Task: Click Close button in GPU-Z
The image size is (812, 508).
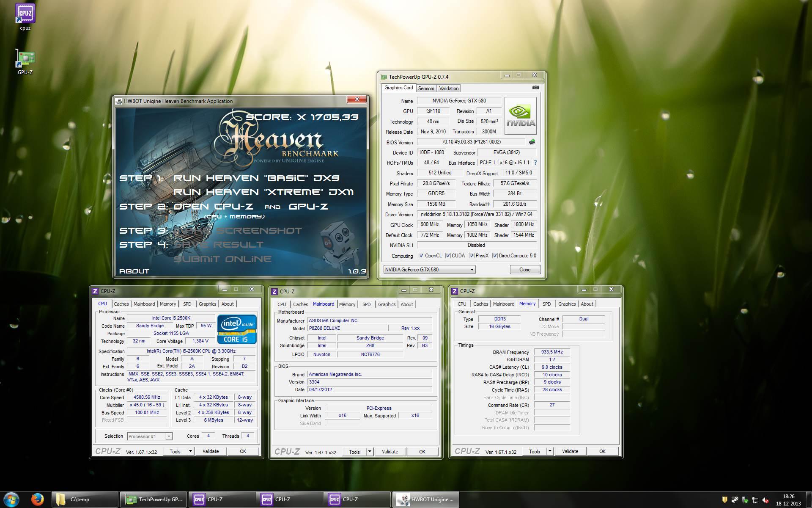Action: [x=525, y=270]
